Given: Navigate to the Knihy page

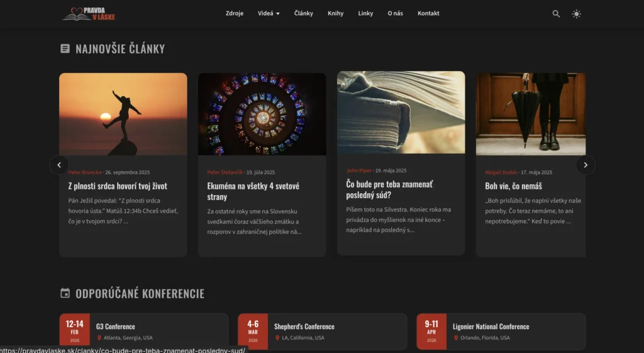Looking at the screenshot, I should pos(335,13).
